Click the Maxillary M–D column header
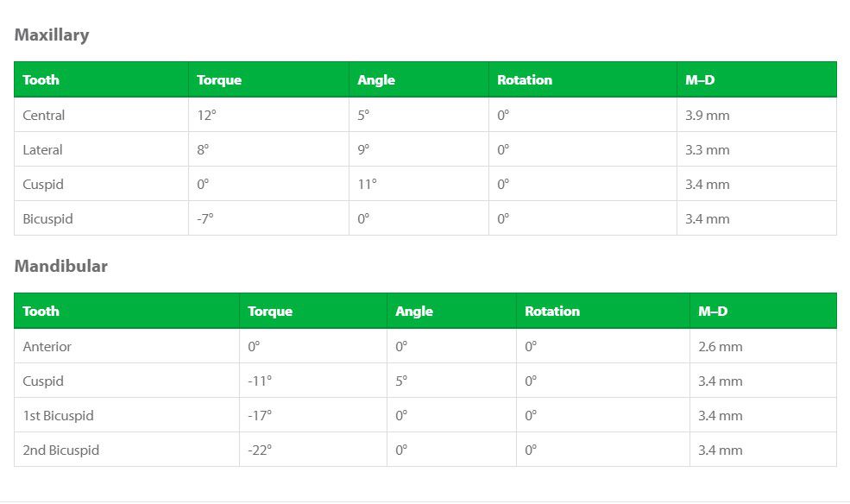This screenshot has height=504, width=850. pyautogui.click(x=700, y=79)
